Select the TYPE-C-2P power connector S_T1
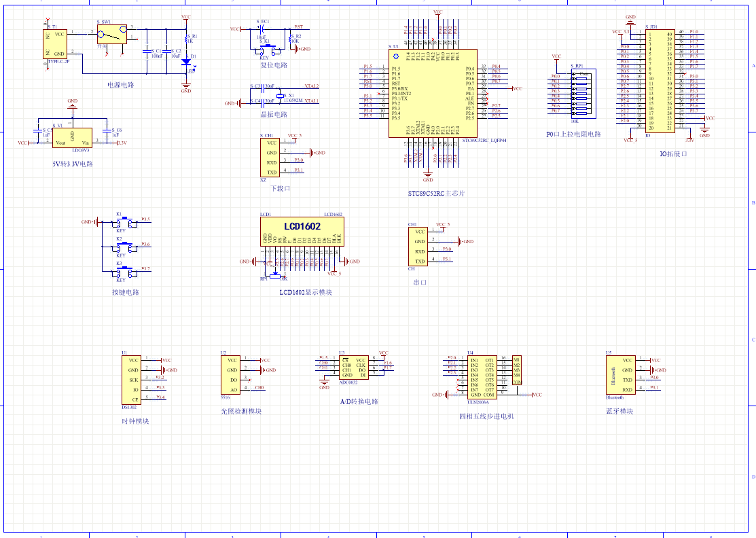Image resolution: width=756 pixels, height=538 pixels. (x=54, y=44)
